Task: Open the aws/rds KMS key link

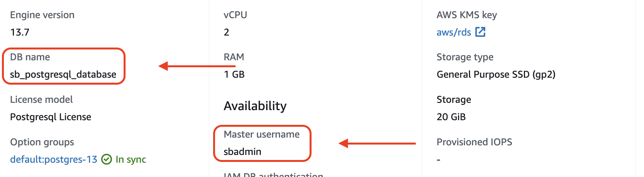Action: click(x=453, y=32)
